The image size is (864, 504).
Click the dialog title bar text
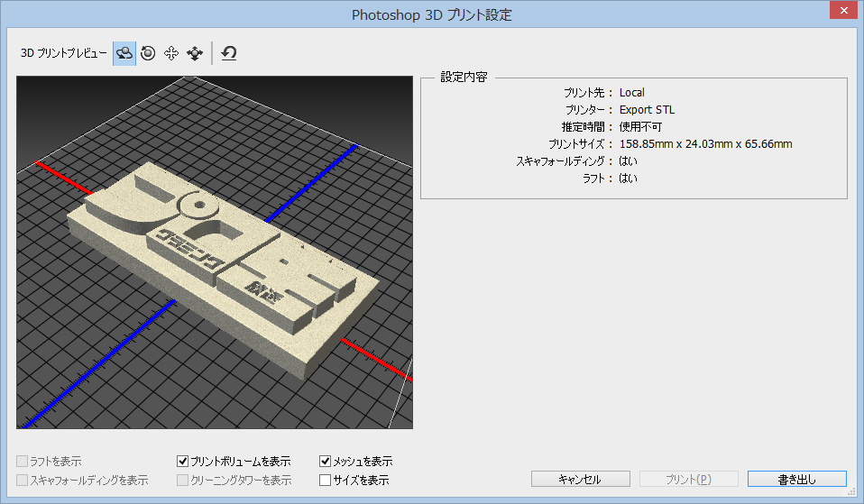click(431, 15)
